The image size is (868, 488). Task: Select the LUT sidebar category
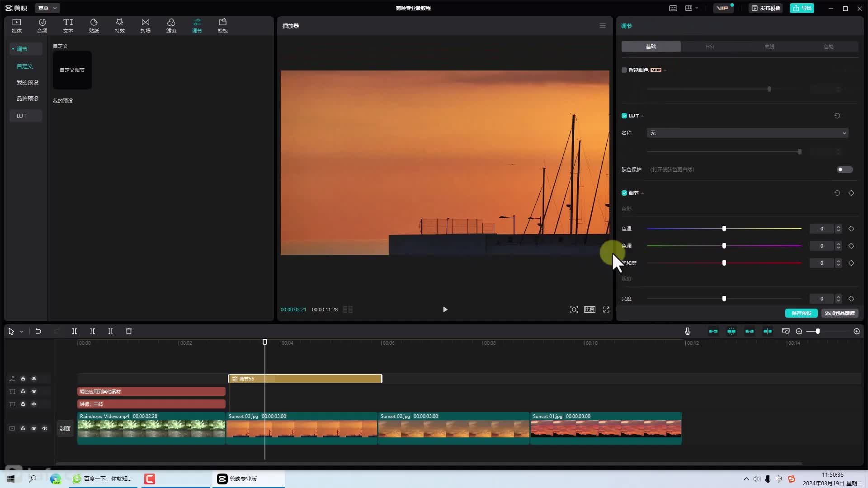(x=26, y=116)
